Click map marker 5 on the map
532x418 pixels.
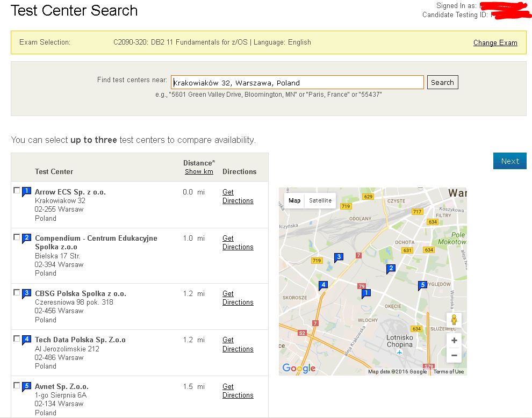point(422,286)
